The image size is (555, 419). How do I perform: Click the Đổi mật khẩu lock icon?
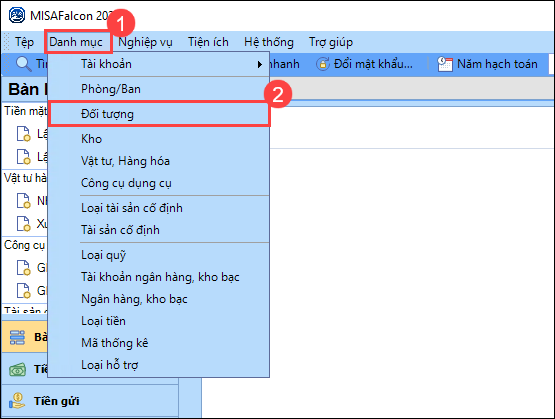[x=322, y=64]
